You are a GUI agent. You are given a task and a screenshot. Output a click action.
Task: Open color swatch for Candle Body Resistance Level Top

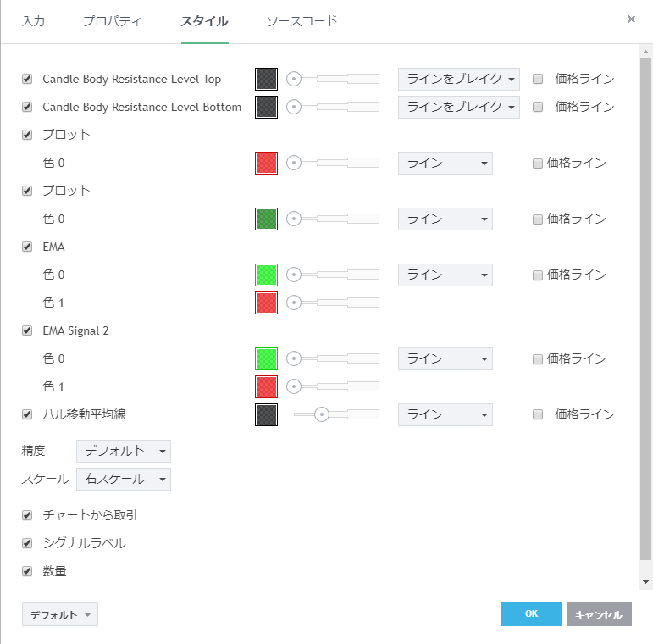[266, 79]
